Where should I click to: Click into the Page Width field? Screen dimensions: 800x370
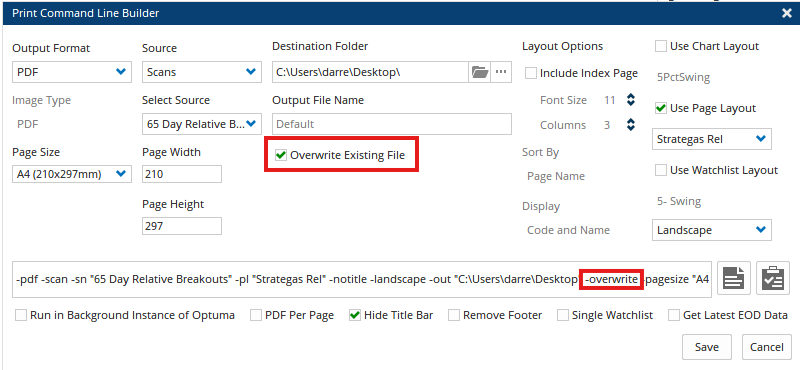[182, 174]
